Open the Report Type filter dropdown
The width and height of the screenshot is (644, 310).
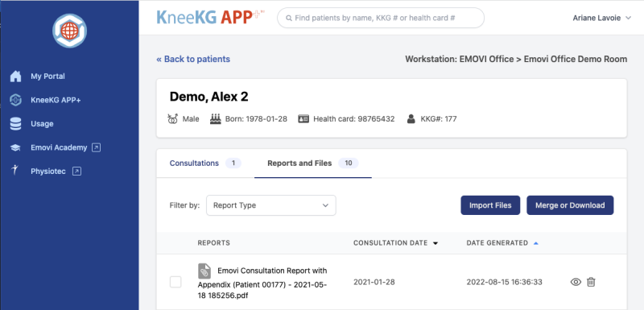click(x=271, y=205)
